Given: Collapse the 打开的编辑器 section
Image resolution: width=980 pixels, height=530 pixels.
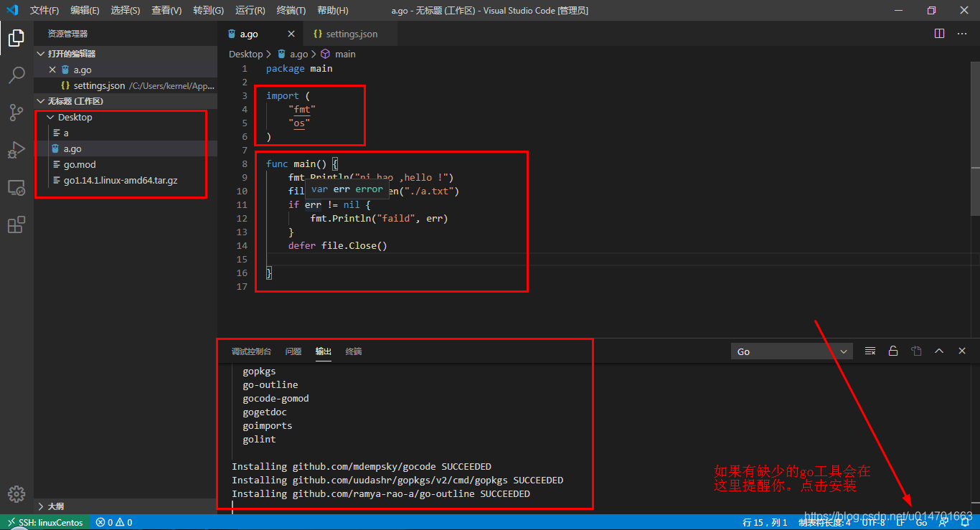Looking at the screenshot, I should [x=126, y=54].
